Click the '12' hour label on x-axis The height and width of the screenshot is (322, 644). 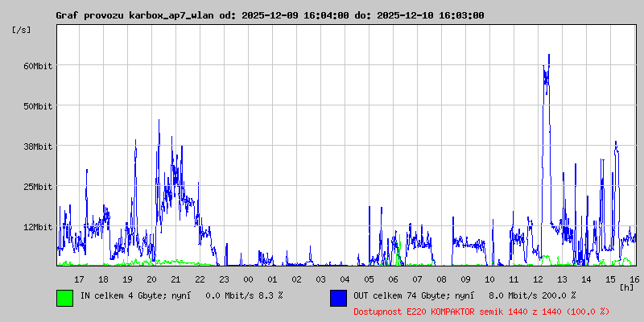(x=538, y=279)
